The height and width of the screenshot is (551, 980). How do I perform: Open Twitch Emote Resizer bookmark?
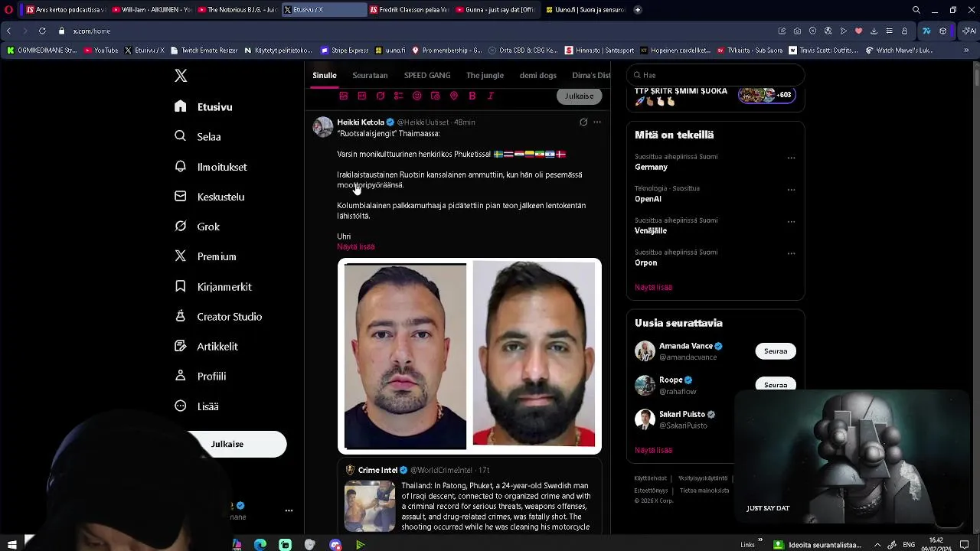click(x=204, y=51)
